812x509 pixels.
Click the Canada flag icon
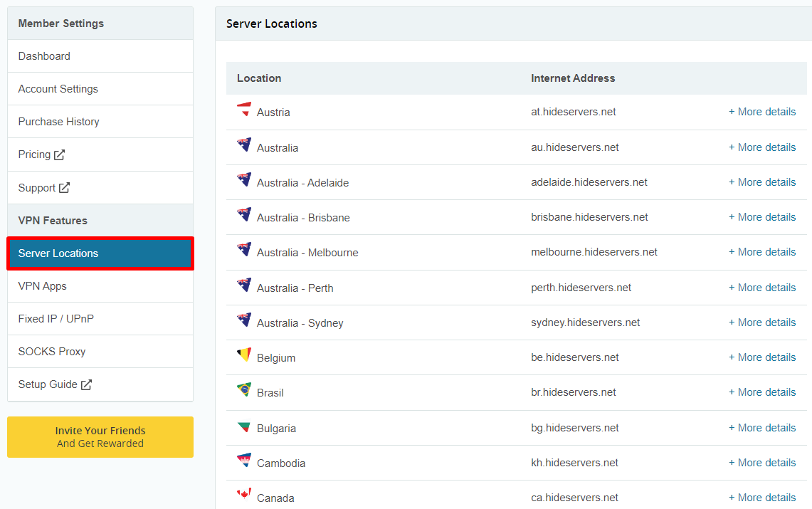pyautogui.click(x=244, y=493)
